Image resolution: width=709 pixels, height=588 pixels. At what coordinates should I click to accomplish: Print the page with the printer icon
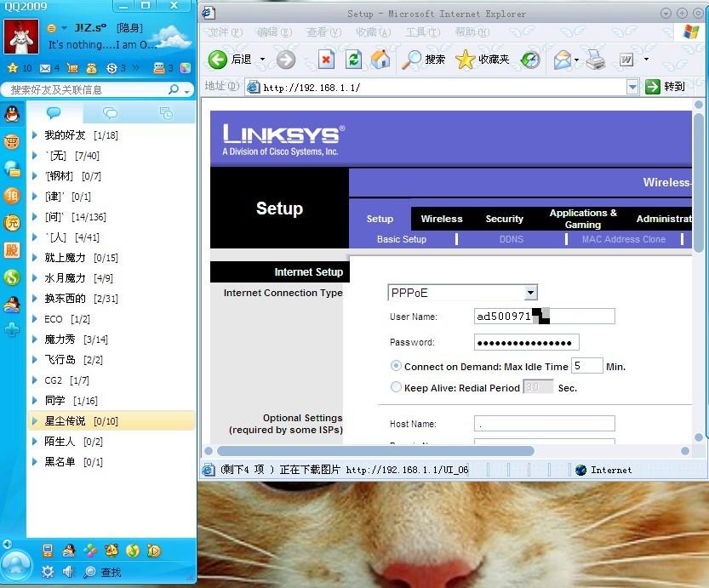[596, 60]
